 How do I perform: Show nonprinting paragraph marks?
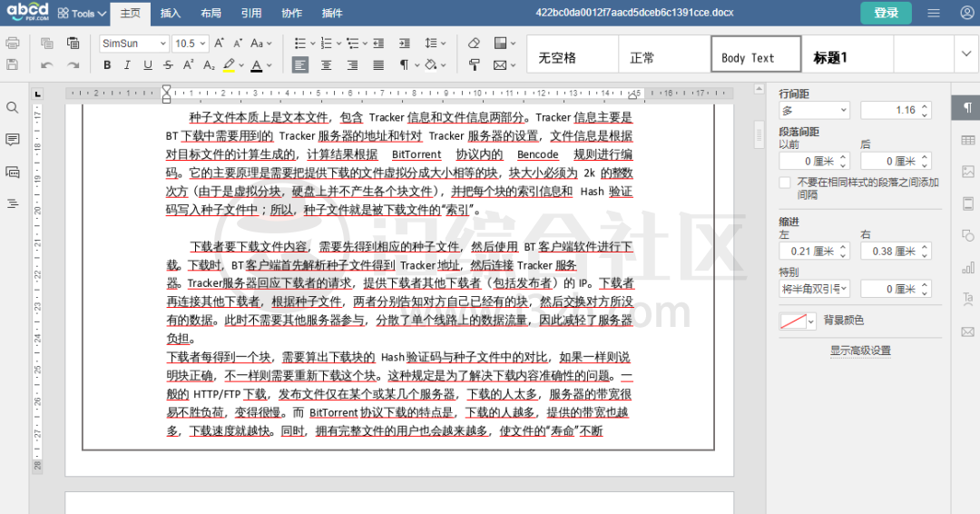405,65
